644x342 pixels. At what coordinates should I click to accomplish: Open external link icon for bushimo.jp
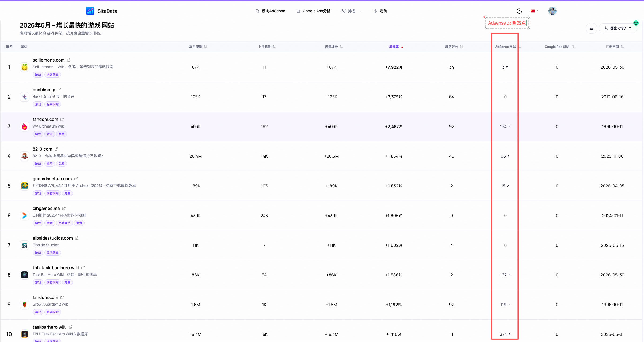click(59, 90)
